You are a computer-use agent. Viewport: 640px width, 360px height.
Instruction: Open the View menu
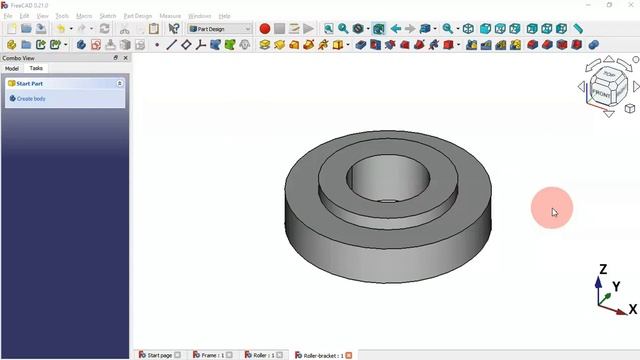pyautogui.click(x=42, y=16)
